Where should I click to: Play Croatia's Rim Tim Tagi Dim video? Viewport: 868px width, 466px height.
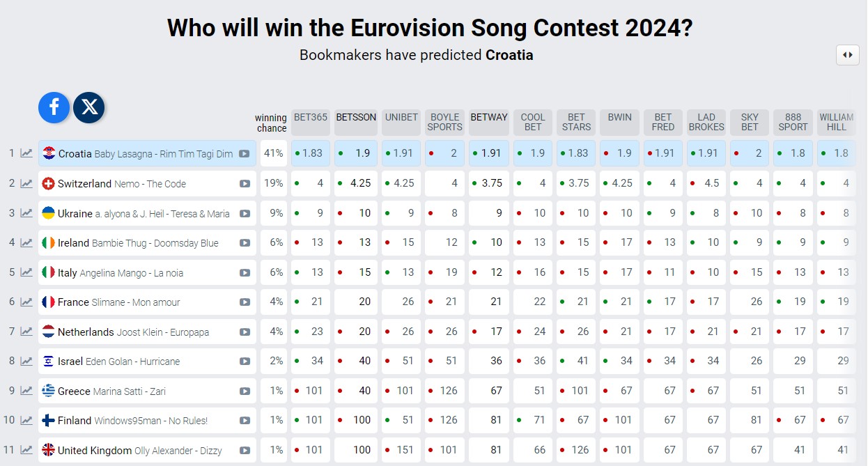click(x=244, y=154)
